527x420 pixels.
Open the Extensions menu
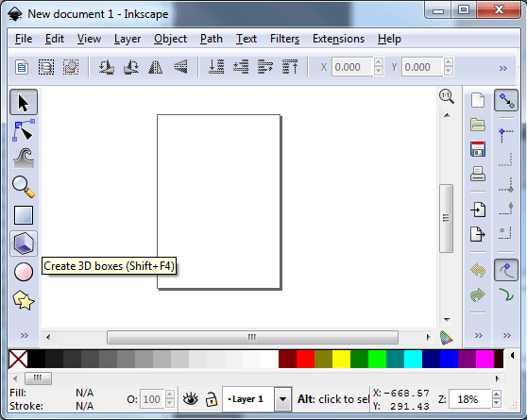point(338,39)
